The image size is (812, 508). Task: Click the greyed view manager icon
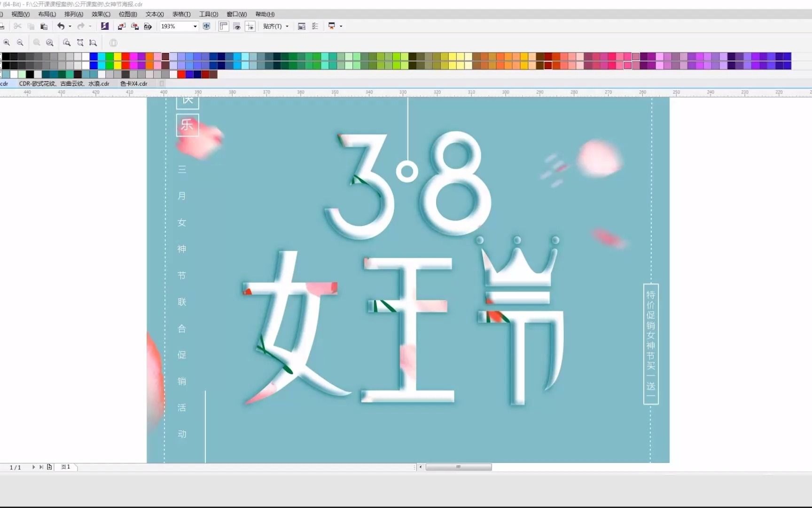[x=113, y=43]
